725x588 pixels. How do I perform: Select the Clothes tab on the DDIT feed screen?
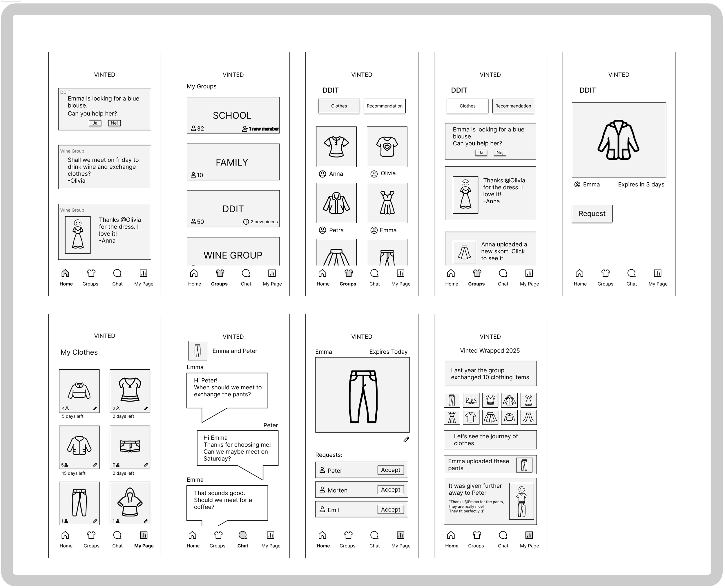(x=467, y=106)
